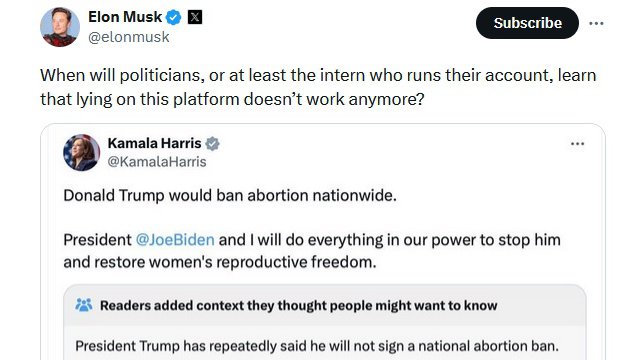Screen dimensions: 640x360
Task: Click the Kamala Harris display name
Action: tap(154, 143)
